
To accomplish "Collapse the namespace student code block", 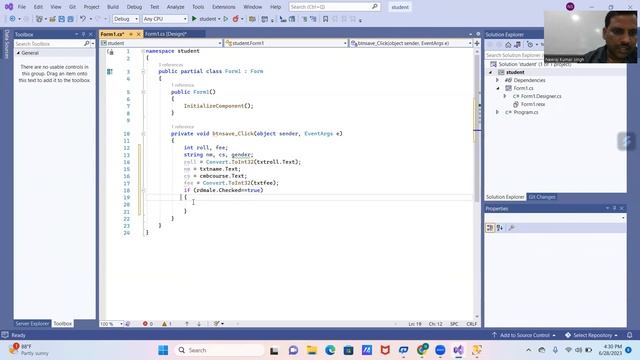I will [143, 51].
